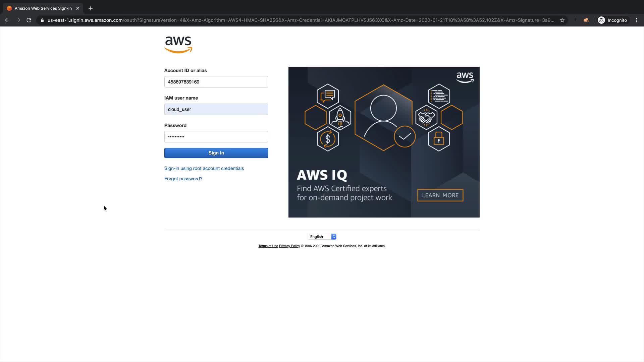Click the LEARN MORE banner button
This screenshot has width=644, height=362.
(440, 195)
